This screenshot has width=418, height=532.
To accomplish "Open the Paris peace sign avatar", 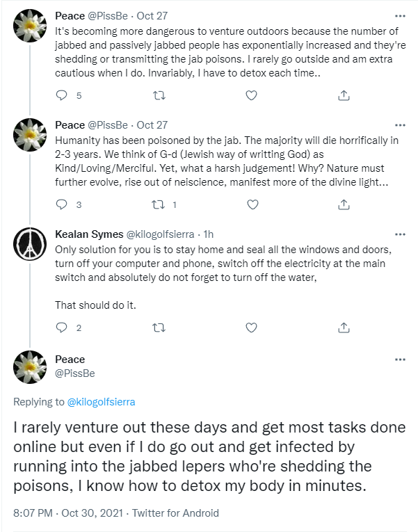I will pos(30,244).
